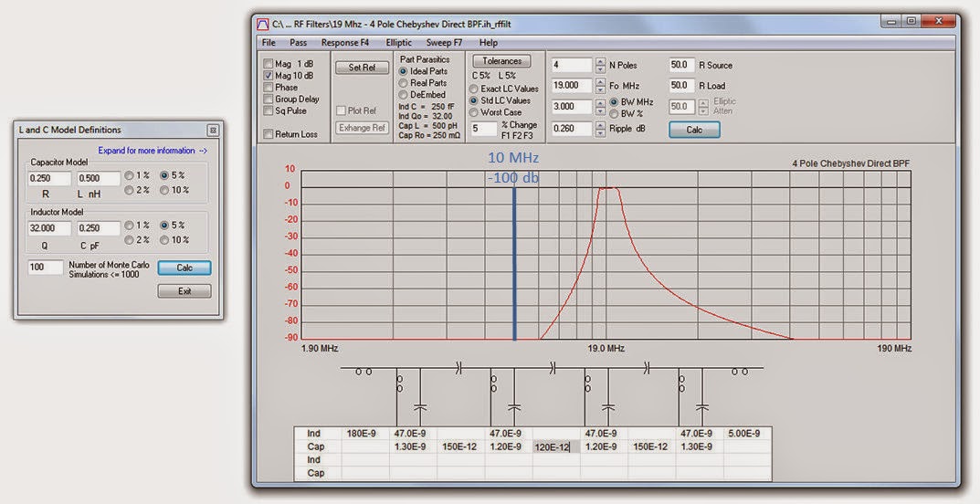Viewport: 980px width, 504px height.
Task: Choose 1 % under Capacitor Model
Action: (129, 175)
